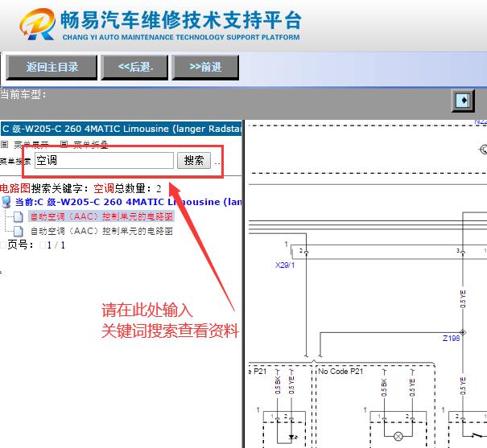487x448 pixels.
Task: Expand the menu with 菜单展开 icon
Action: (4, 144)
